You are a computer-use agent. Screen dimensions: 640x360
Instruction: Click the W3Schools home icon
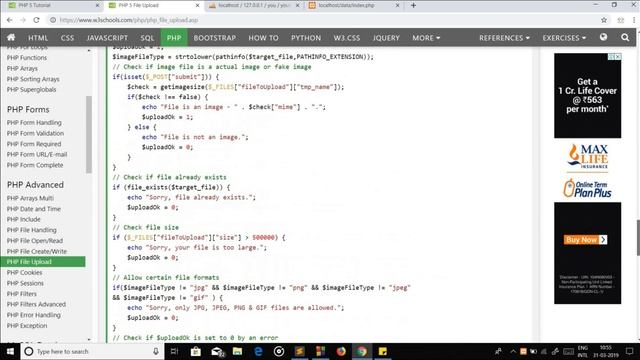coord(11,38)
